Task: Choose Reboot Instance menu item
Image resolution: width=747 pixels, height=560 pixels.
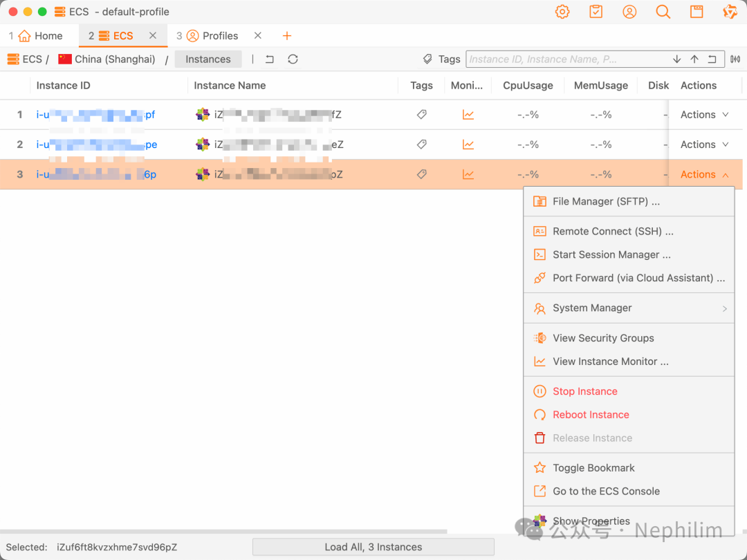Action: pos(629,415)
